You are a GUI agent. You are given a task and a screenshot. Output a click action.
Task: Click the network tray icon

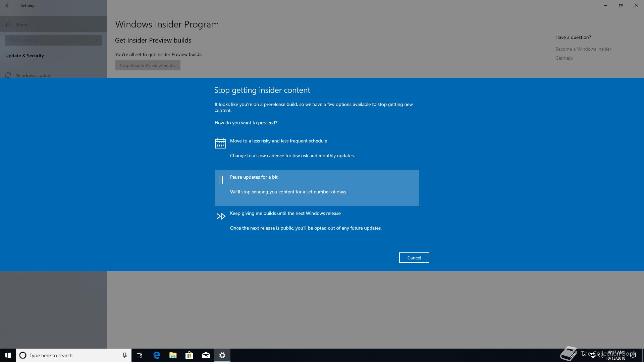pyautogui.click(x=593, y=355)
